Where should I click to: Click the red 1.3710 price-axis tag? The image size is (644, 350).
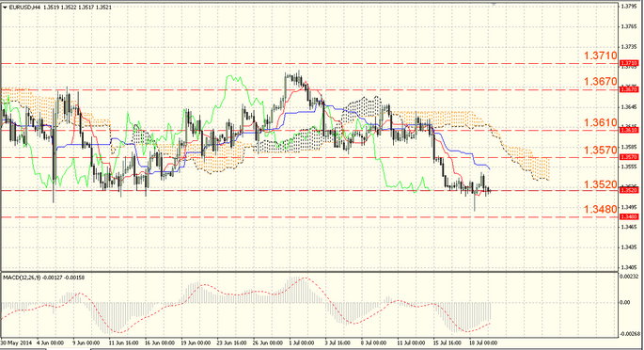pyautogui.click(x=629, y=63)
